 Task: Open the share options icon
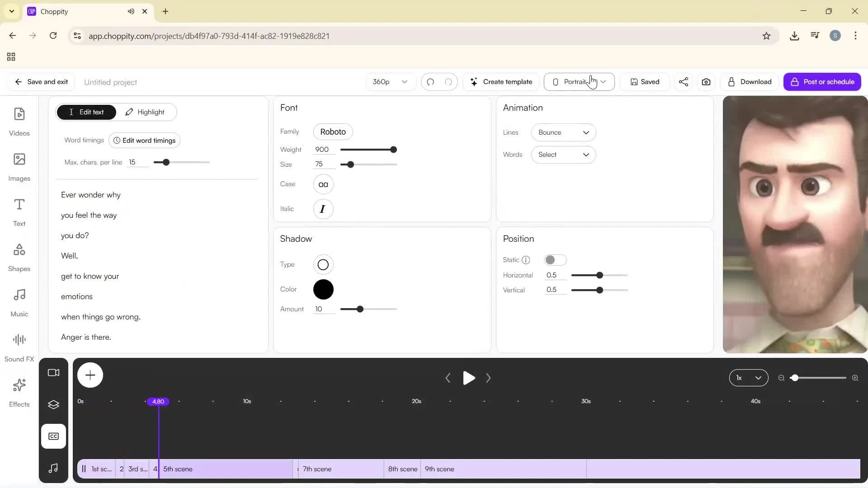click(x=683, y=82)
